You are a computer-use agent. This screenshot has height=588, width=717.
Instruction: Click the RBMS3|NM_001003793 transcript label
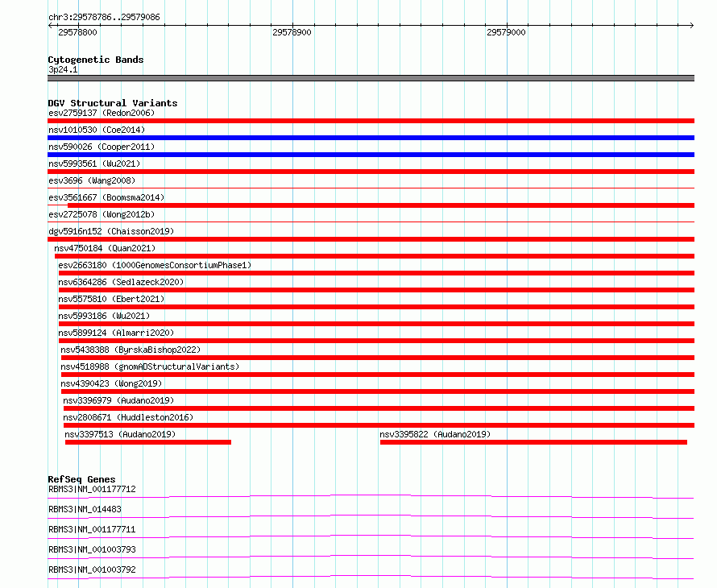[x=92, y=549]
